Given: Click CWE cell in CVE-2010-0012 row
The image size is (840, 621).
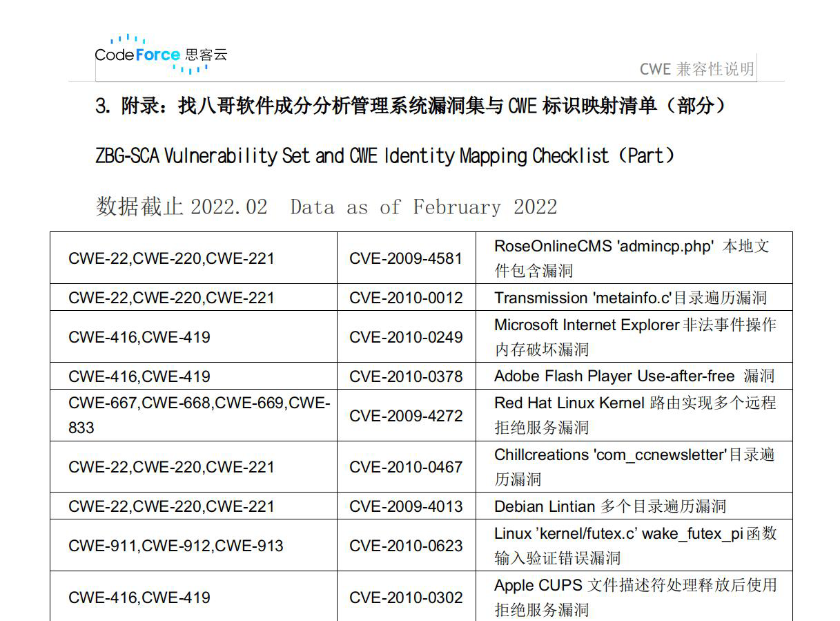Looking at the screenshot, I should point(193,298).
